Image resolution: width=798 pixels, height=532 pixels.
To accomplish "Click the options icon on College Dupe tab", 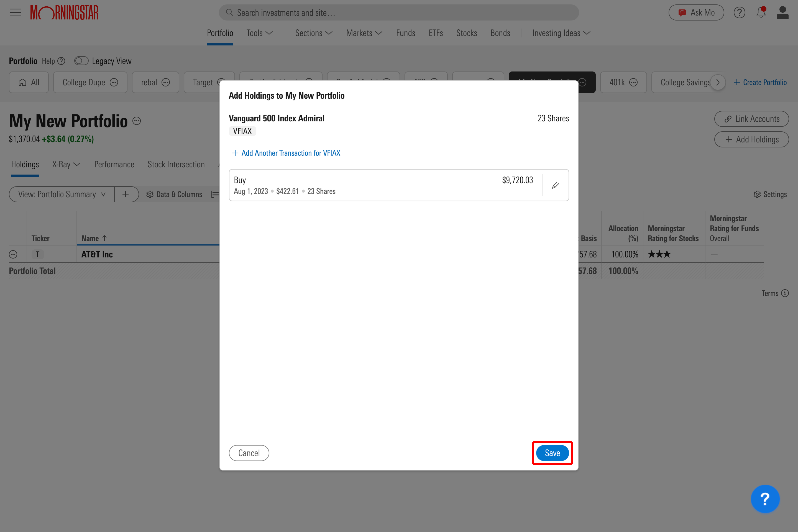I will (114, 83).
